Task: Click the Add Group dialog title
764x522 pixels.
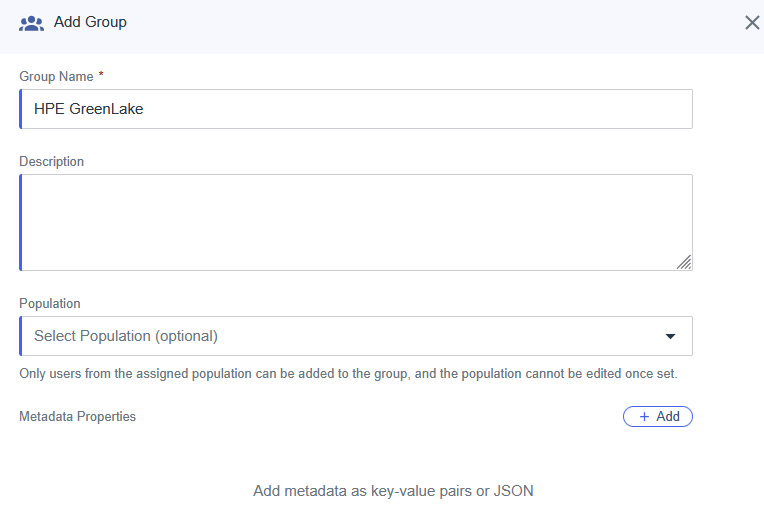Action: coord(90,22)
